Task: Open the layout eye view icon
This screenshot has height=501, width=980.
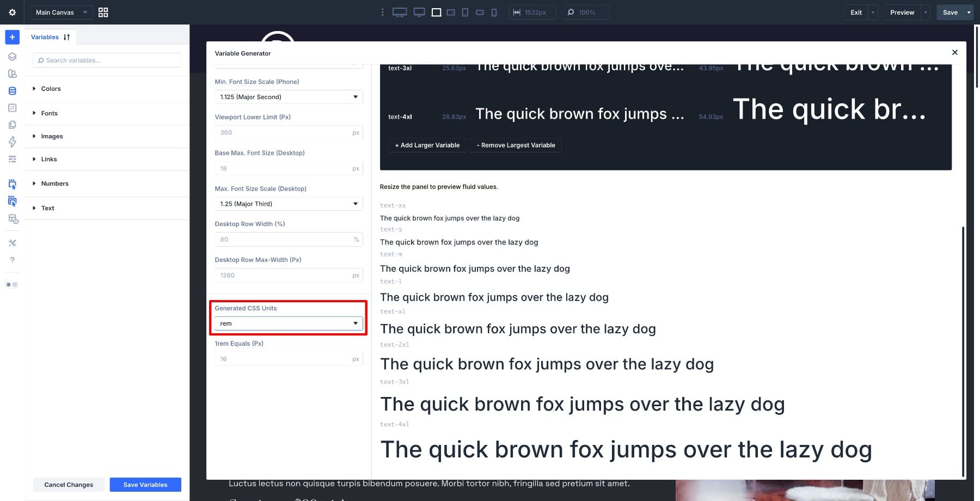Action: (x=13, y=219)
